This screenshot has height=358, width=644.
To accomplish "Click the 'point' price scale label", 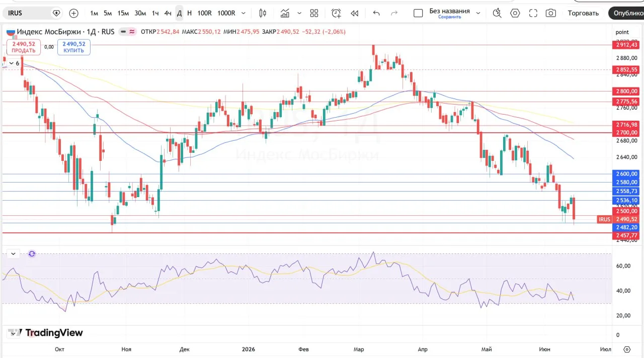I will point(622,32).
